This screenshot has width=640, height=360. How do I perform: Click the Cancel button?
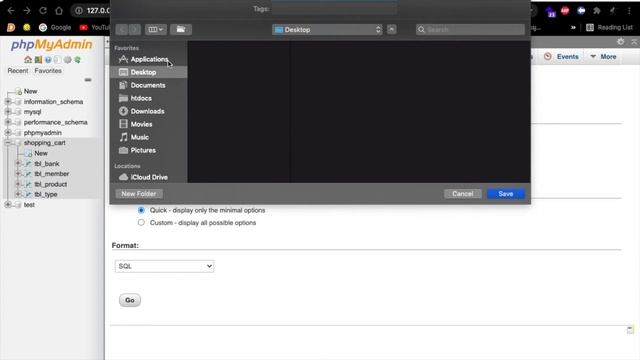pos(462,194)
